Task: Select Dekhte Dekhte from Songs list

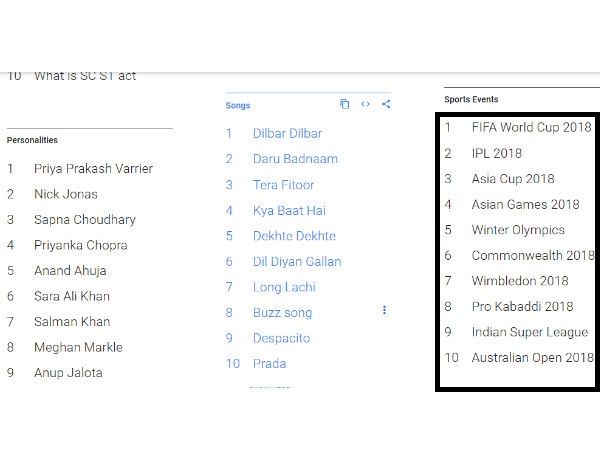Action: pos(294,236)
